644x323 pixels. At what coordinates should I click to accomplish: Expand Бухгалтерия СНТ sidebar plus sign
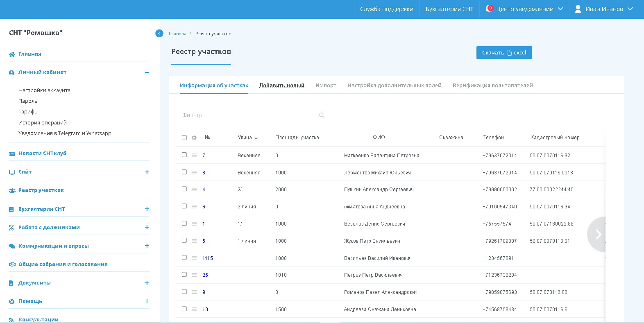[x=147, y=209]
